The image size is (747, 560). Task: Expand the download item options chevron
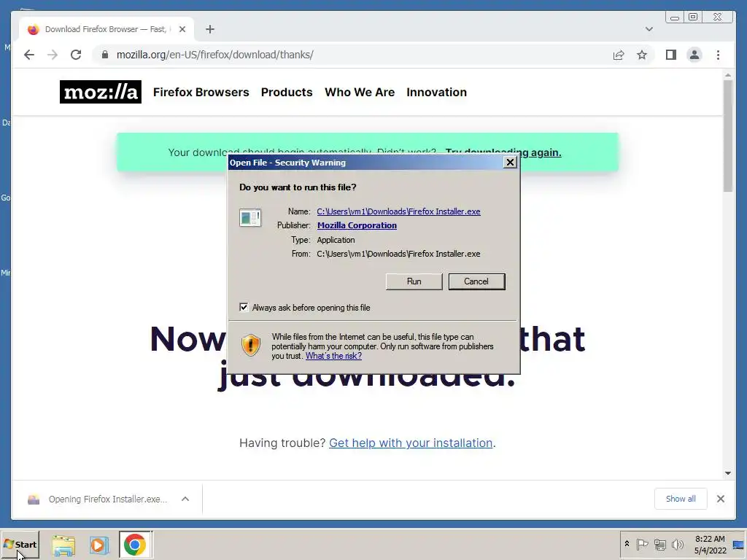[185, 499]
